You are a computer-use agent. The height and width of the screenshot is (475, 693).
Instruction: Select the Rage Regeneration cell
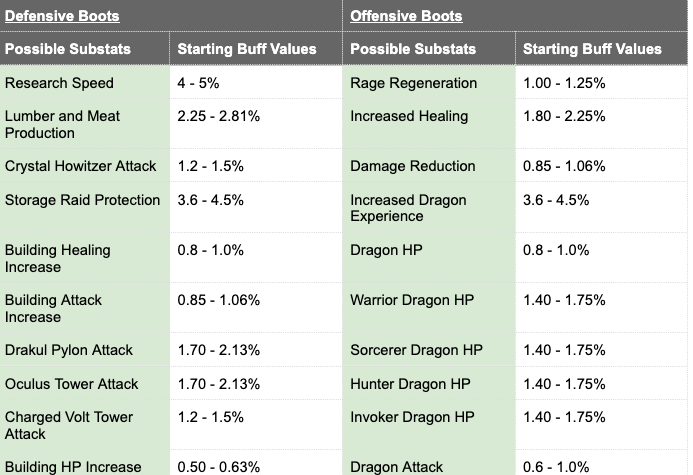point(429,82)
